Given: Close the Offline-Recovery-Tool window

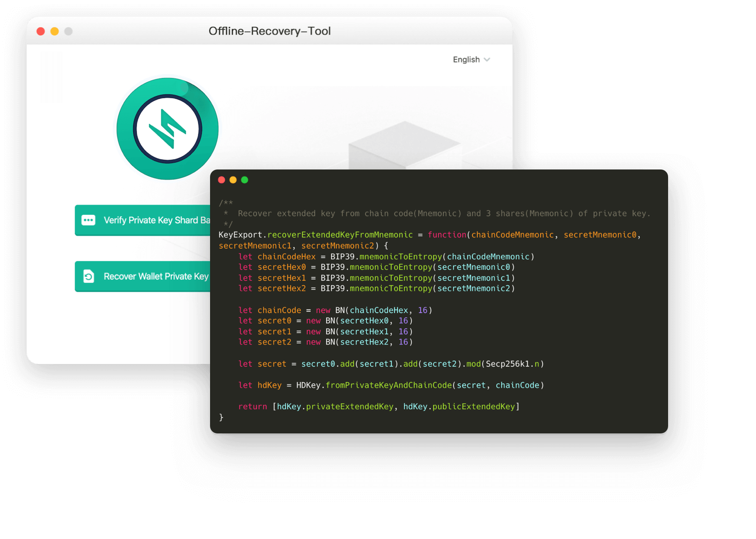Looking at the screenshot, I should tap(41, 31).
